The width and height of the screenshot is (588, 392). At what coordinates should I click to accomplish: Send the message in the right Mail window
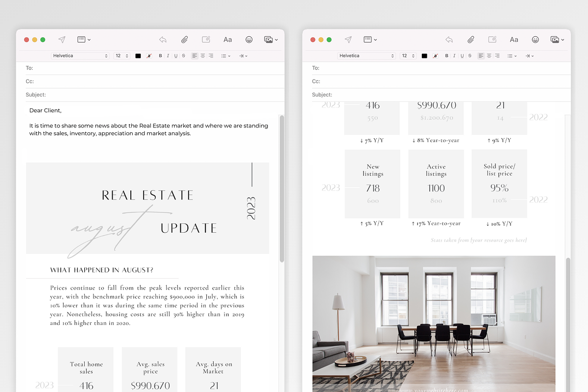(x=348, y=40)
